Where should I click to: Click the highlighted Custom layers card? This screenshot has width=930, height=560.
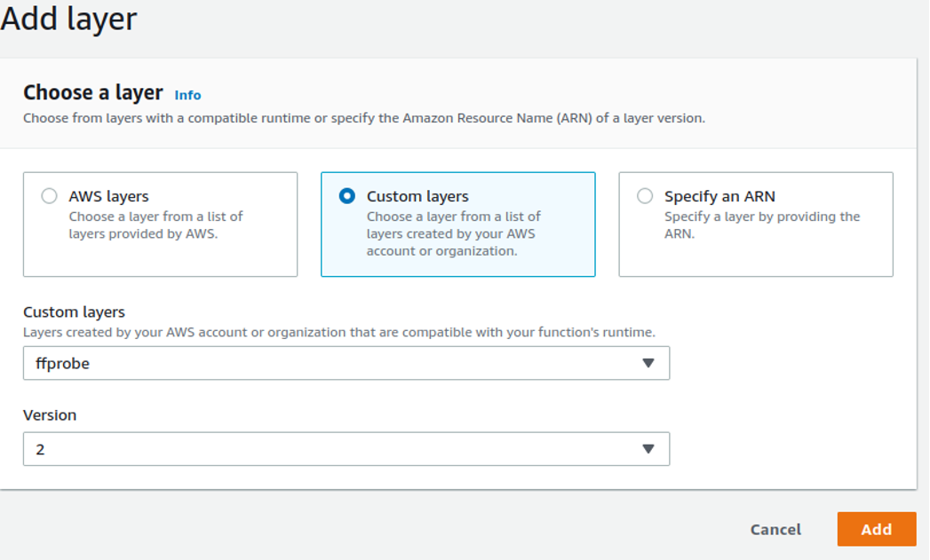click(x=457, y=224)
